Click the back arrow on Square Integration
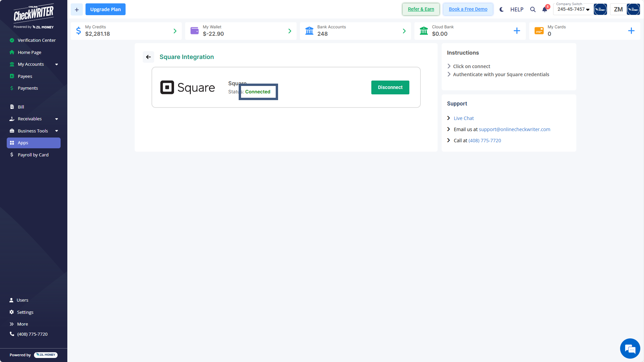The height and width of the screenshot is (362, 644). pos(148,57)
